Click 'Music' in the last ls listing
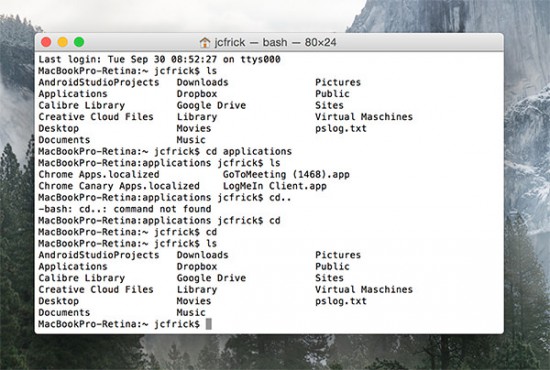The width and height of the screenshot is (550, 370). [191, 312]
